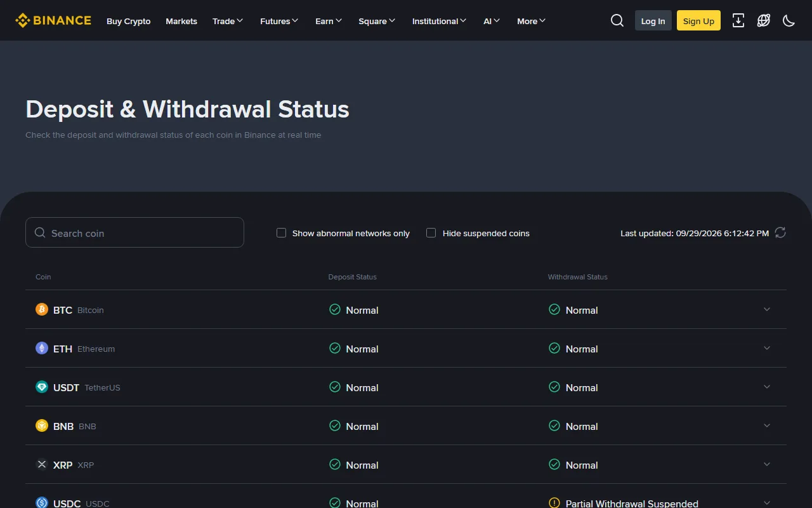Click BTC deposit Normal check icon
The height and width of the screenshot is (508, 812).
(335, 309)
